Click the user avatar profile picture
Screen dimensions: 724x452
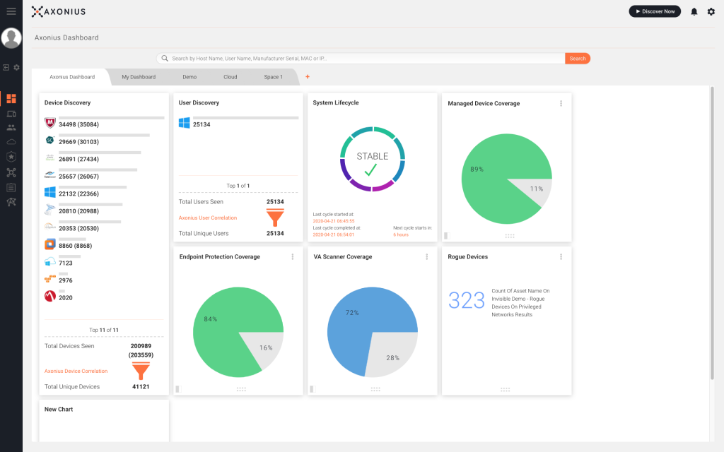11,38
